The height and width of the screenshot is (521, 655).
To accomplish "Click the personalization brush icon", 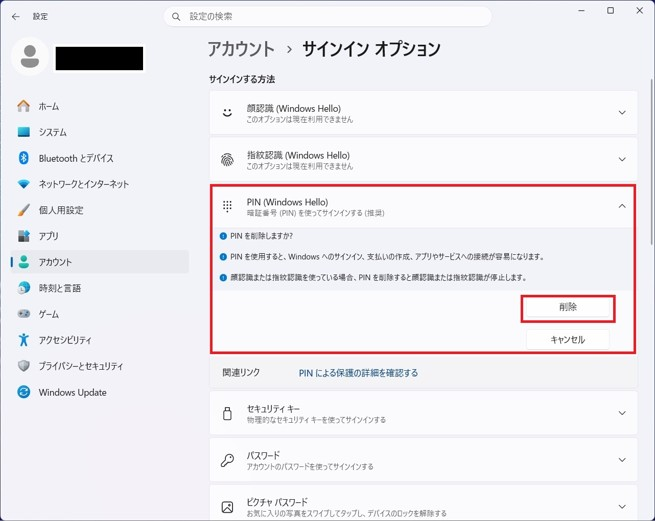I will (x=23, y=210).
